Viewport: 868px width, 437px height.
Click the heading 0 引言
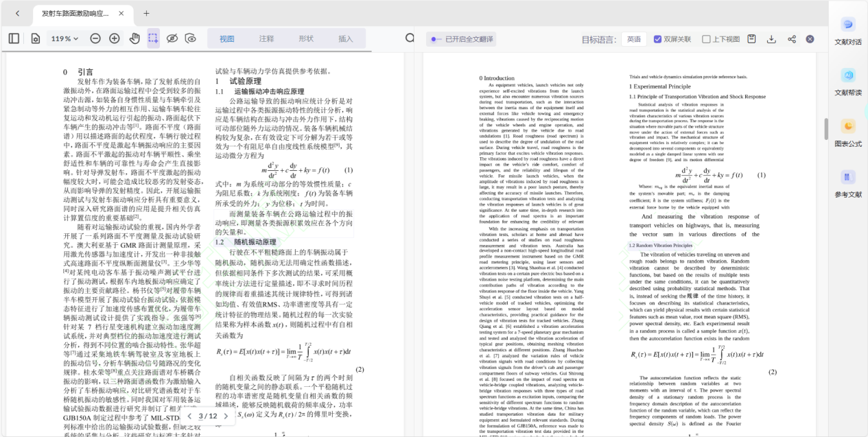78,72
